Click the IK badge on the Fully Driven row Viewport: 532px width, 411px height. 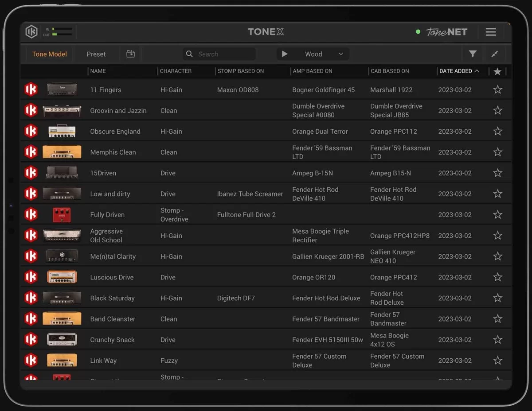(x=31, y=214)
